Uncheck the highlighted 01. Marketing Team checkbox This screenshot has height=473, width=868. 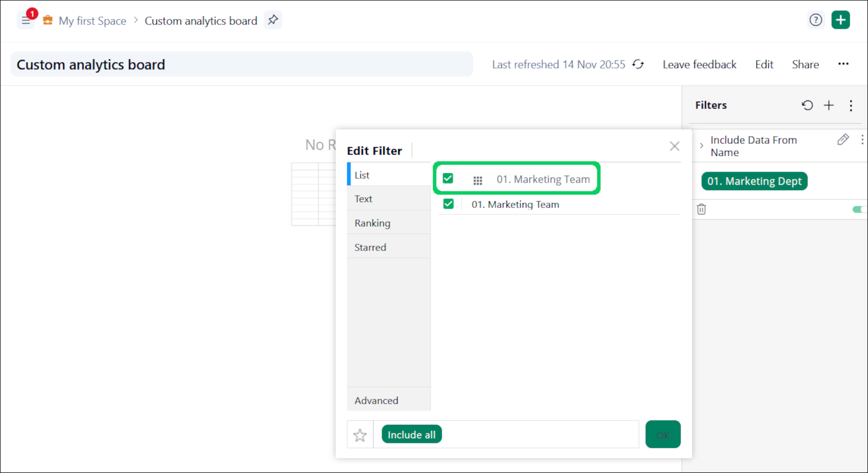click(x=448, y=179)
